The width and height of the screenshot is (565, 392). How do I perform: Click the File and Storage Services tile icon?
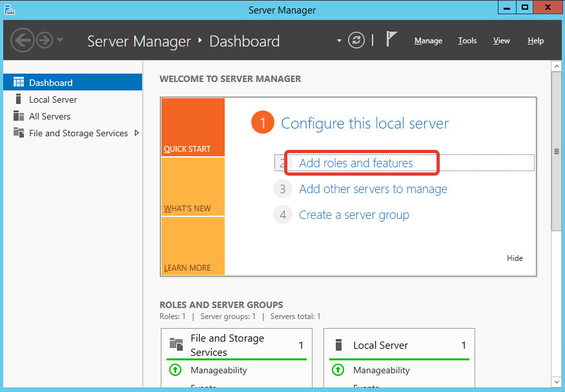[x=176, y=344]
